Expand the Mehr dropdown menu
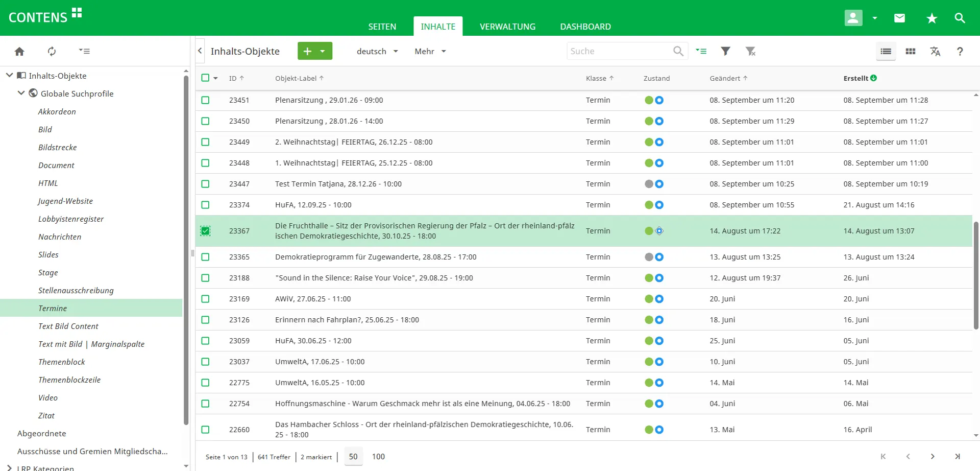This screenshot has width=980, height=471. pos(430,51)
